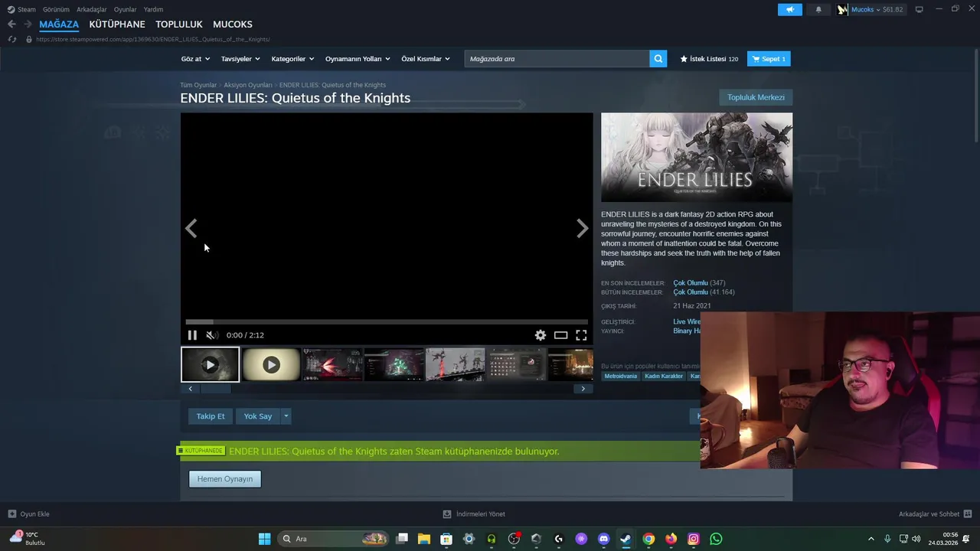The image size is (980, 551).
Task: Click the Yok Say button
Action: click(x=258, y=416)
